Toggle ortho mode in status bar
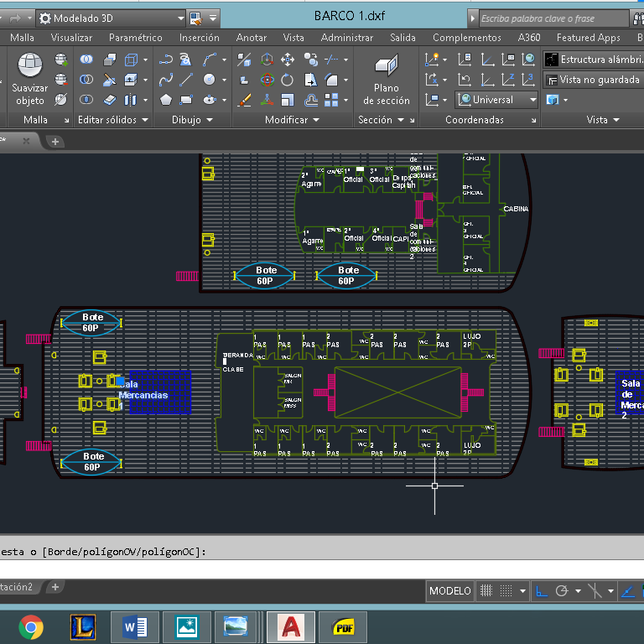This screenshot has height=644, width=644. click(x=542, y=591)
